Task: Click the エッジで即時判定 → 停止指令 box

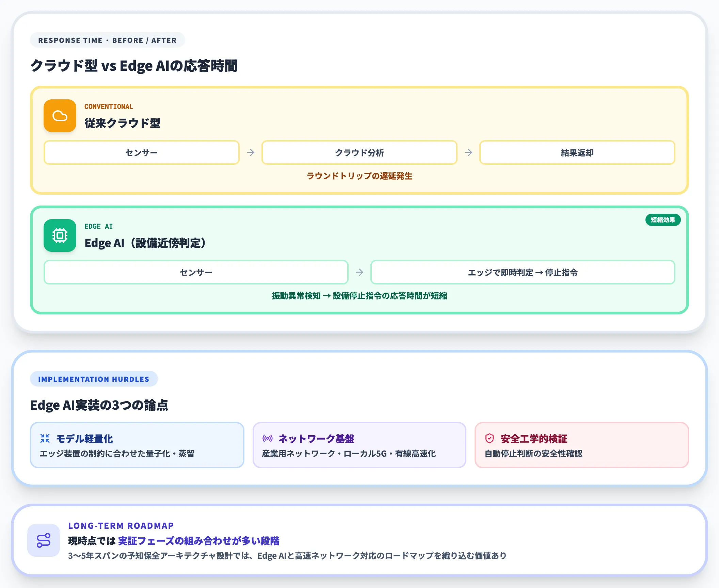Action: point(523,272)
